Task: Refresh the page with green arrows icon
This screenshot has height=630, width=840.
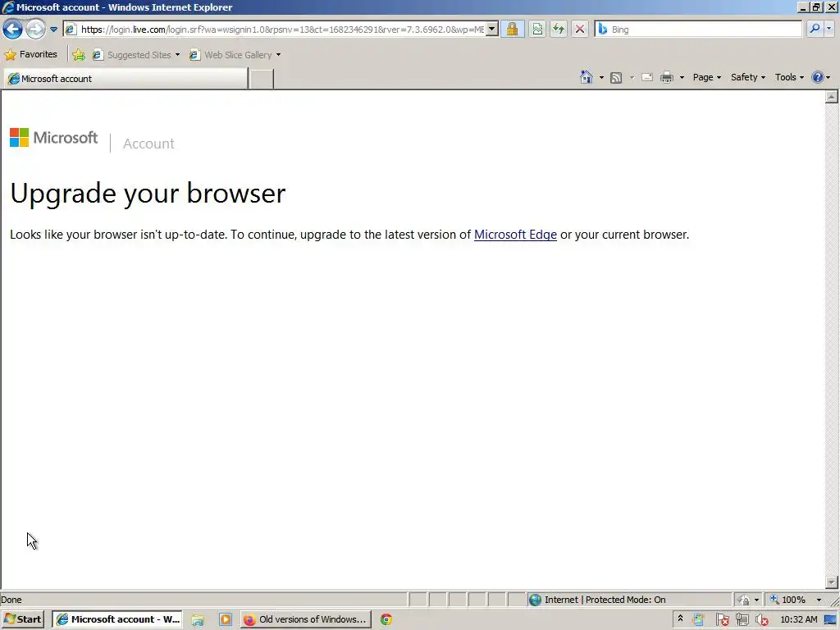Action: [x=558, y=29]
